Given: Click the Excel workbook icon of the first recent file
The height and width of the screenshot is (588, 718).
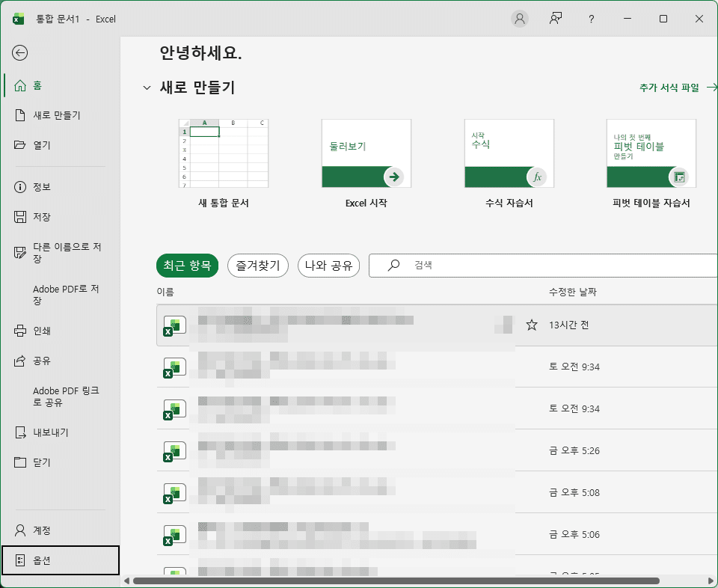Looking at the screenshot, I should tap(174, 325).
